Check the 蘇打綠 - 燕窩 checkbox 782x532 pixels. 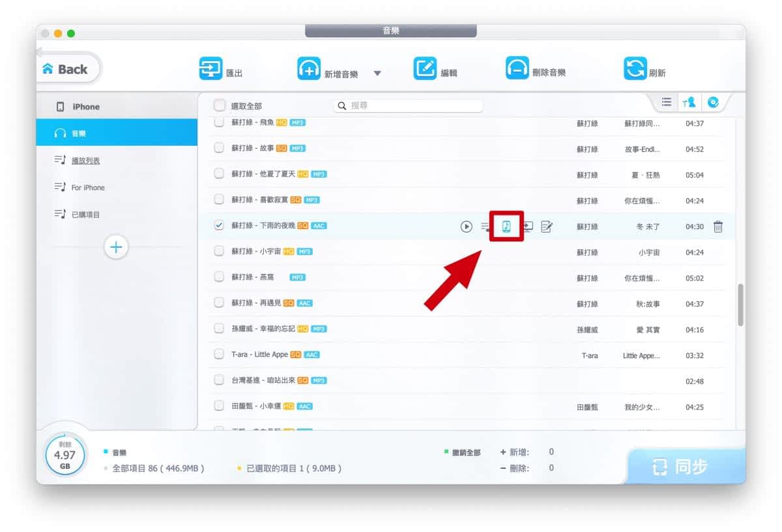click(219, 277)
